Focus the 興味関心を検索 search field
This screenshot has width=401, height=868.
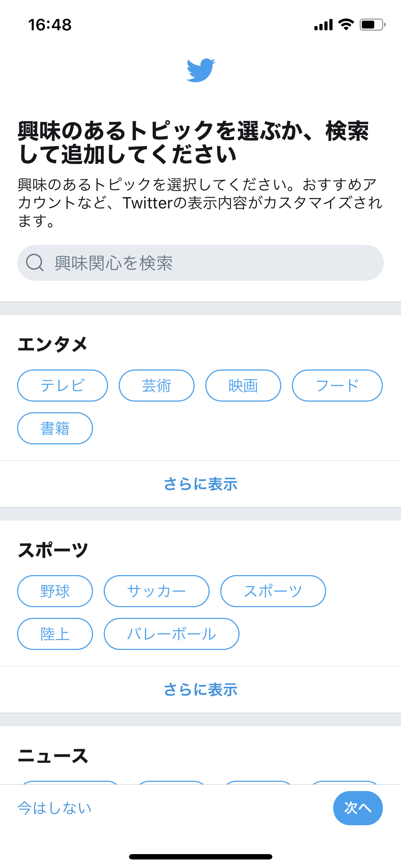[214, 263]
